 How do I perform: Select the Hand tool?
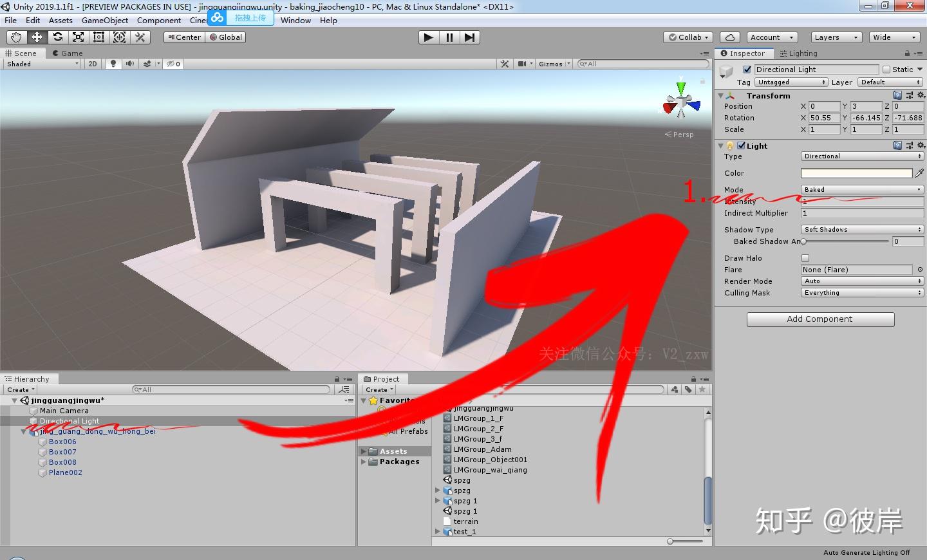pos(16,37)
